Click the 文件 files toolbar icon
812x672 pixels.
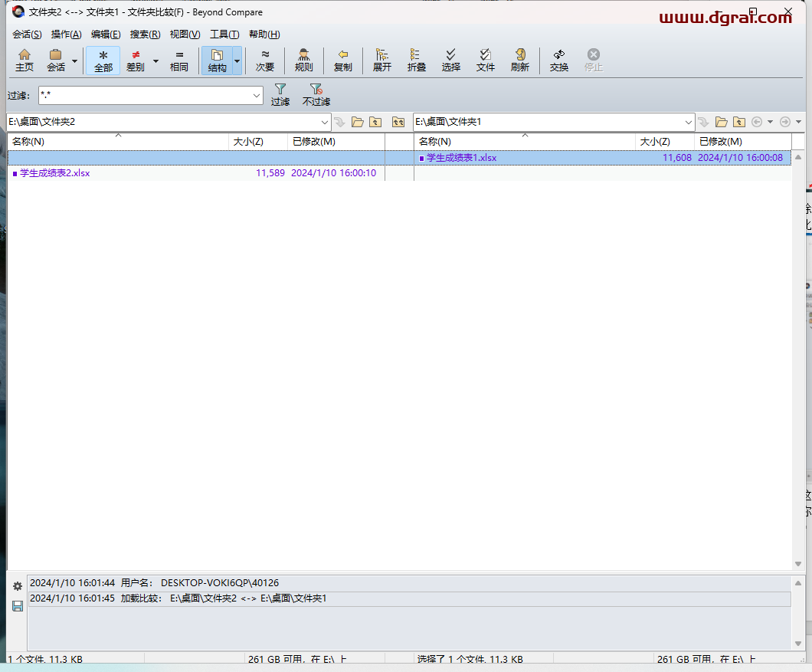point(486,60)
